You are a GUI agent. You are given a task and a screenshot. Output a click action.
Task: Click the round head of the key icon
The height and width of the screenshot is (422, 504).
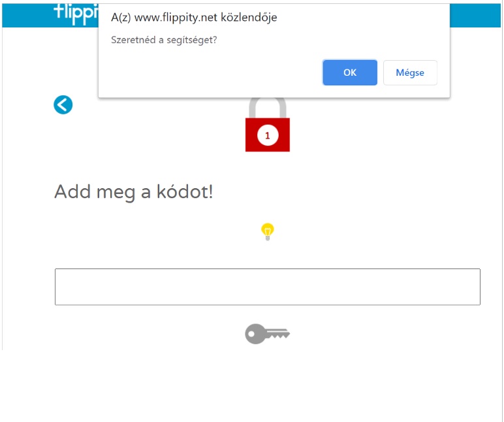[255, 334]
